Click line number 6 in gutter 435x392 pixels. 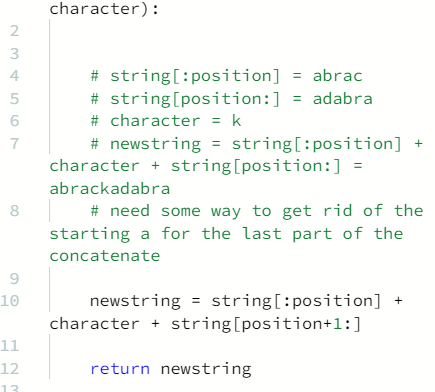pyautogui.click(x=14, y=121)
